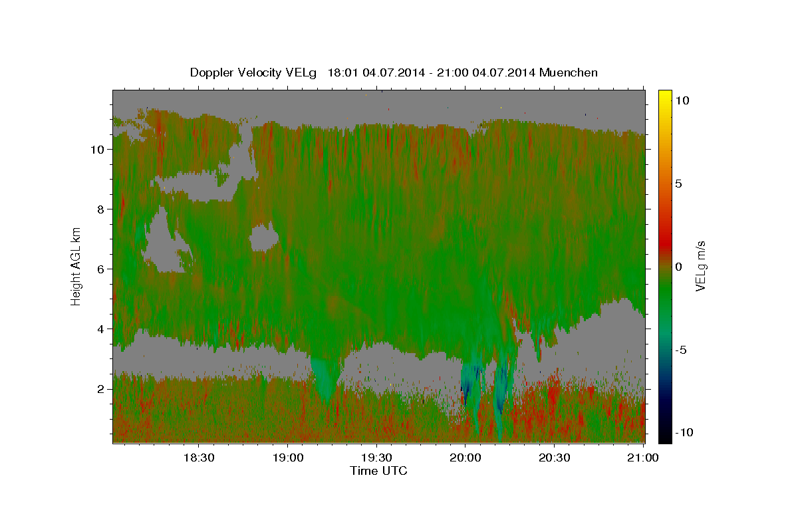Click the 19:30 time tick label
798x532 pixels.
(x=376, y=458)
